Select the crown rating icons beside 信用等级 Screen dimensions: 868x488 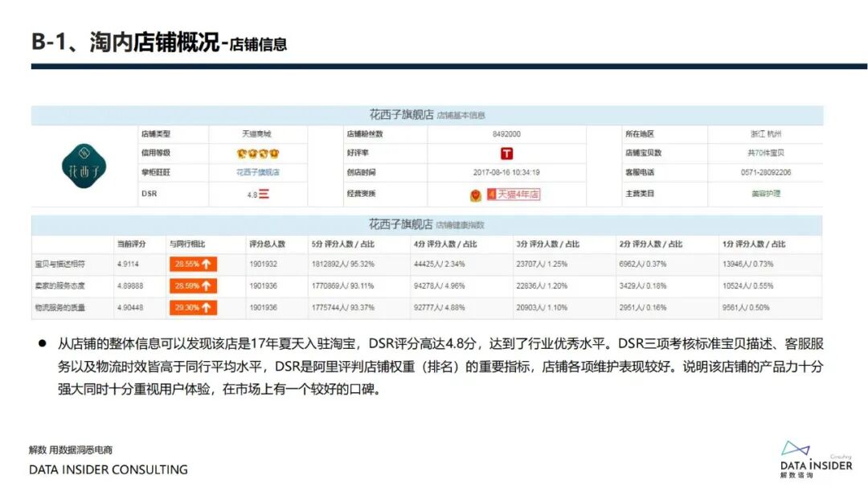[x=259, y=153]
